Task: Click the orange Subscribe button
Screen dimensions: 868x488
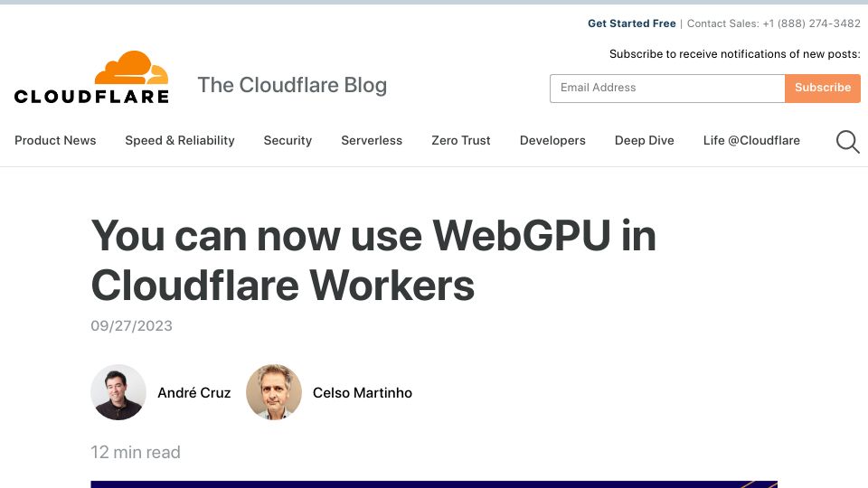Action: coord(823,88)
